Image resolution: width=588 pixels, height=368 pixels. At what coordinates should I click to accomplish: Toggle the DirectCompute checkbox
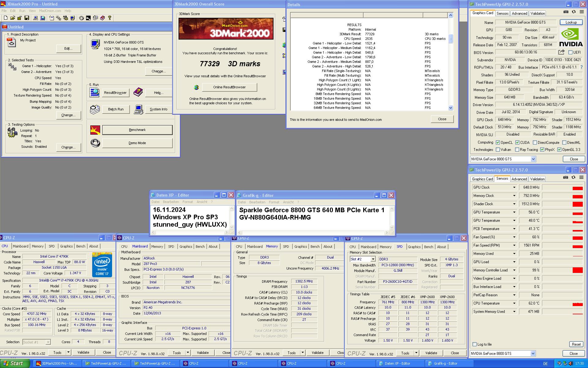[x=535, y=142]
